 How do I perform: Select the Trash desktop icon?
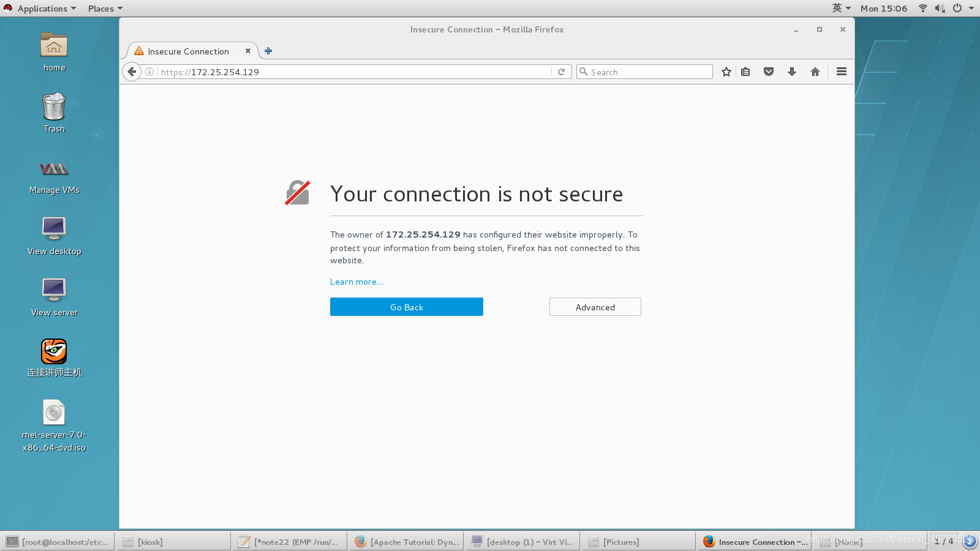[54, 113]
